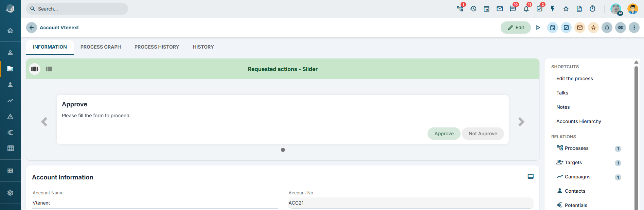Open the Process History tab
The width and height of the screenshot is (644, 210).
(157, 47)
